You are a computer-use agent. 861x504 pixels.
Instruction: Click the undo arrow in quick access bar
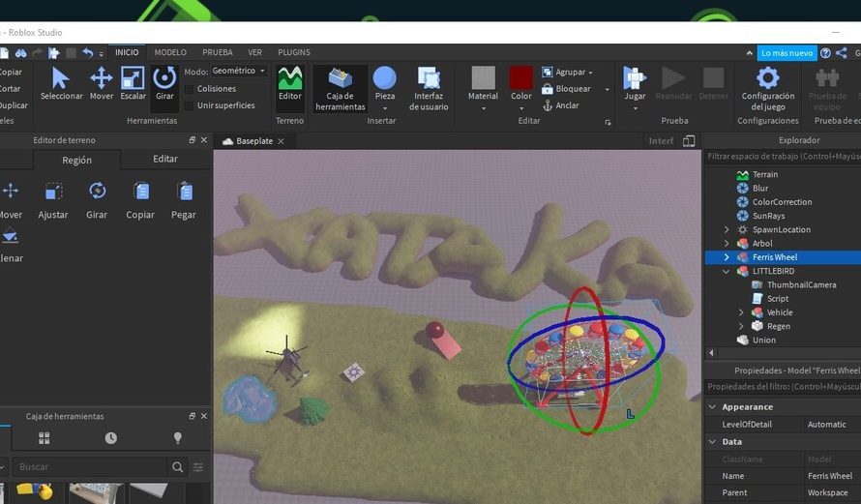click(x=88, y=52)
